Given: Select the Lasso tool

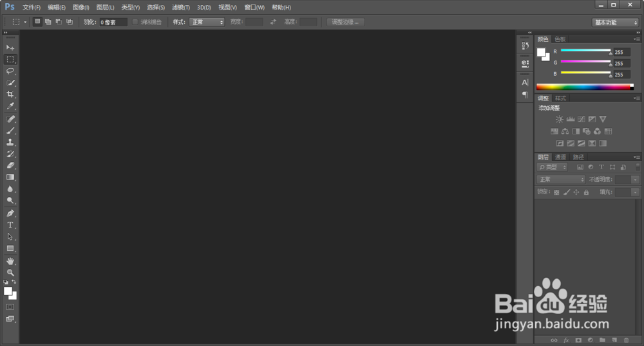Looking at the screenshot, I should (x=10, y=71).
